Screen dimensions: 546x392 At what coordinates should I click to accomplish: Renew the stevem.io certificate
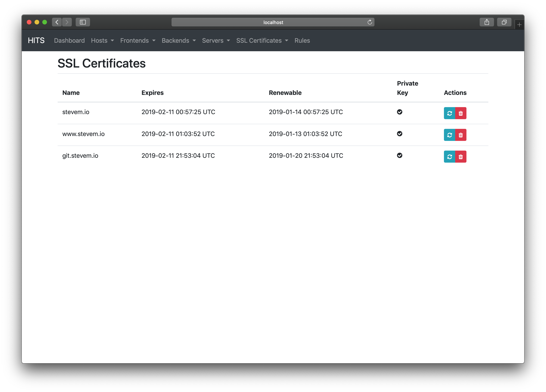coord(449,113)
